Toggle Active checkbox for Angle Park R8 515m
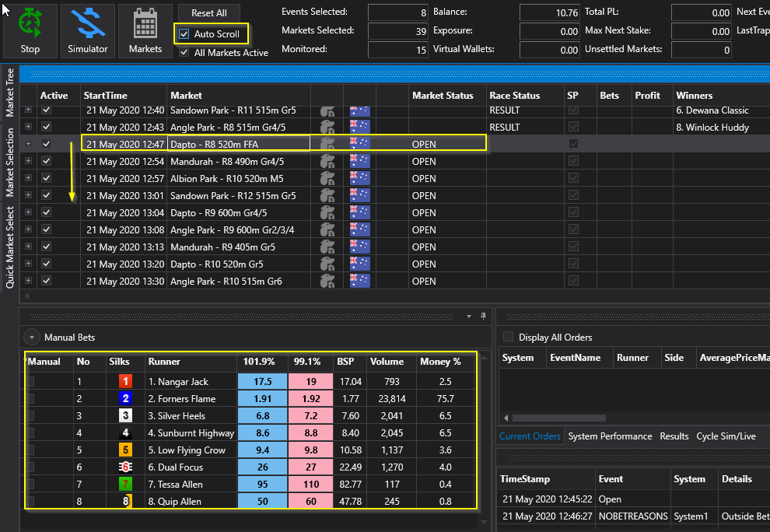 pos(47,127)
